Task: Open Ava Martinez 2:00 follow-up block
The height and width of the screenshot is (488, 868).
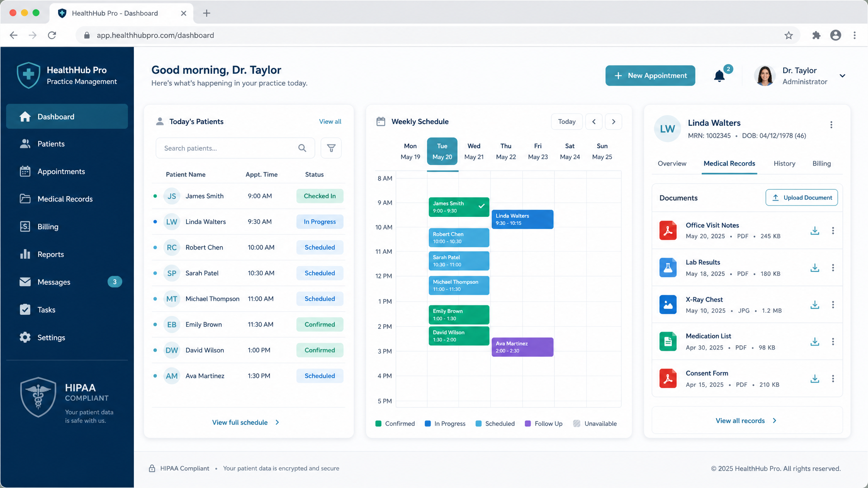Action: (x=522, y=347)
